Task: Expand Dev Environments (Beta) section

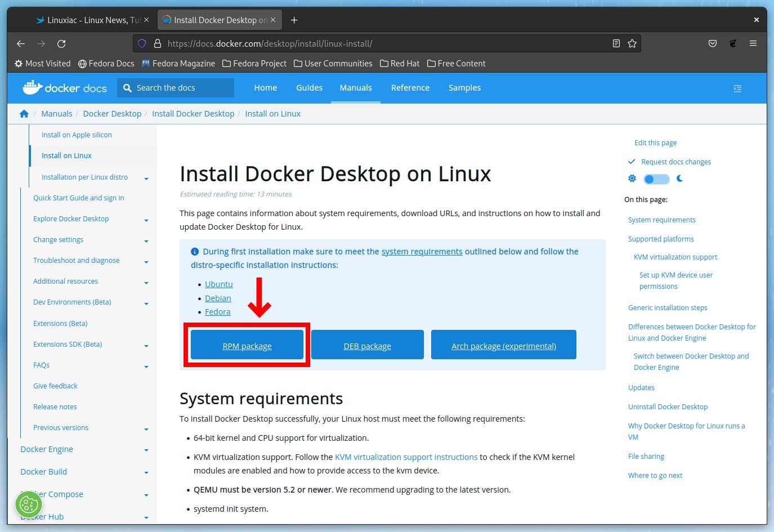Action: pos(146,303)
